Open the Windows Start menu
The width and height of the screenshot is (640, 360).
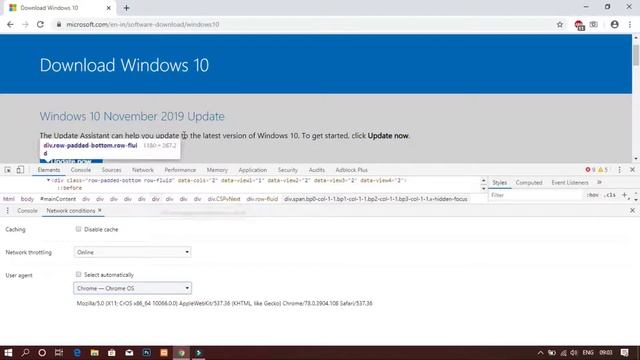point(8,353)
